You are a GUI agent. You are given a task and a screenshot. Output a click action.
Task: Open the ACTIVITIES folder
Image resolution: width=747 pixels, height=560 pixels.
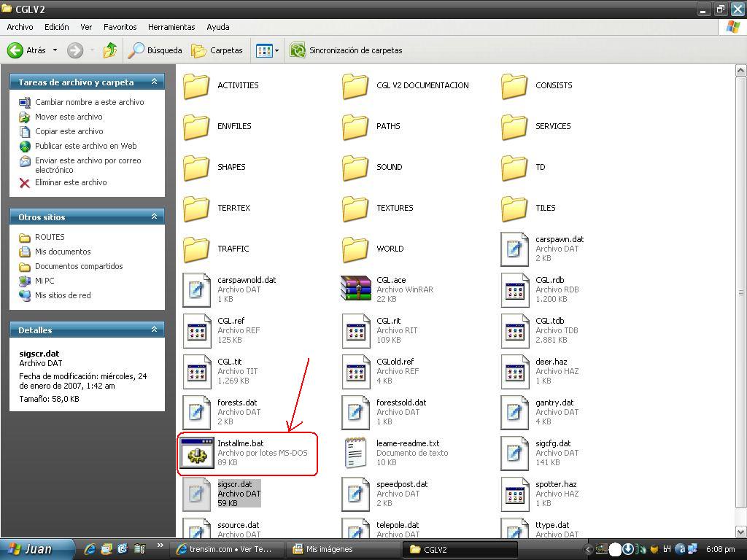click(197, 85)
